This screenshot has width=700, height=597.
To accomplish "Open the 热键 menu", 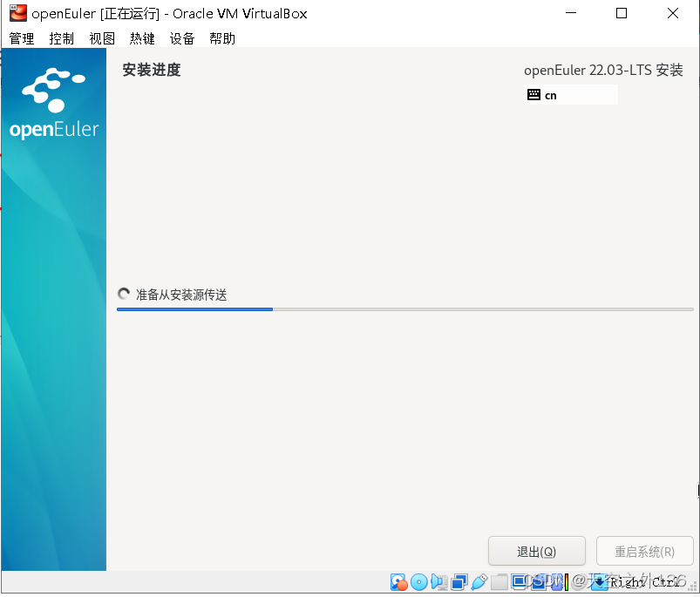I will pos(142,39).
